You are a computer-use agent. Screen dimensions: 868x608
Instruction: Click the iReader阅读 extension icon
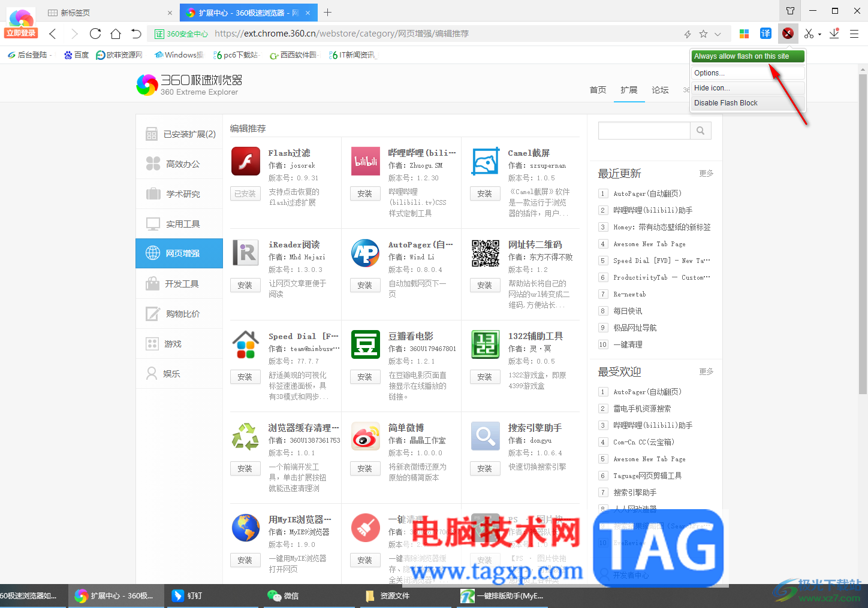tap(246, 253)
